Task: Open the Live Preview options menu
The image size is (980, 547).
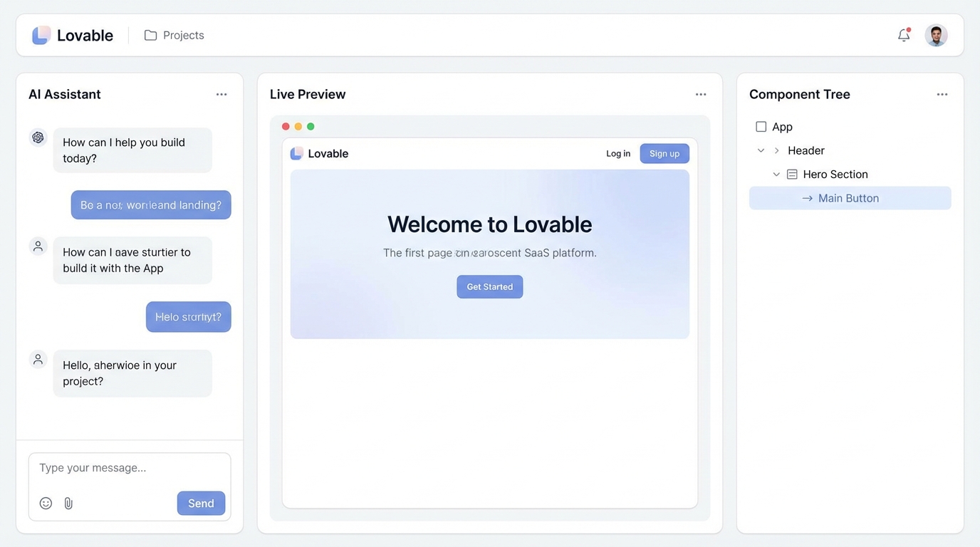Action: pyautogui.click(x=701, y=93)
